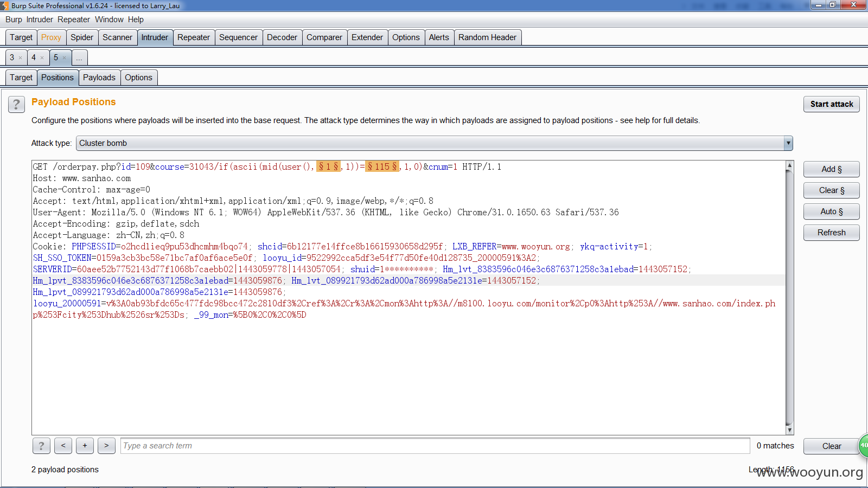Viewport: 868px width, 488px height.
Task: Click the User-Agent header line
Action: coord(325,213)
